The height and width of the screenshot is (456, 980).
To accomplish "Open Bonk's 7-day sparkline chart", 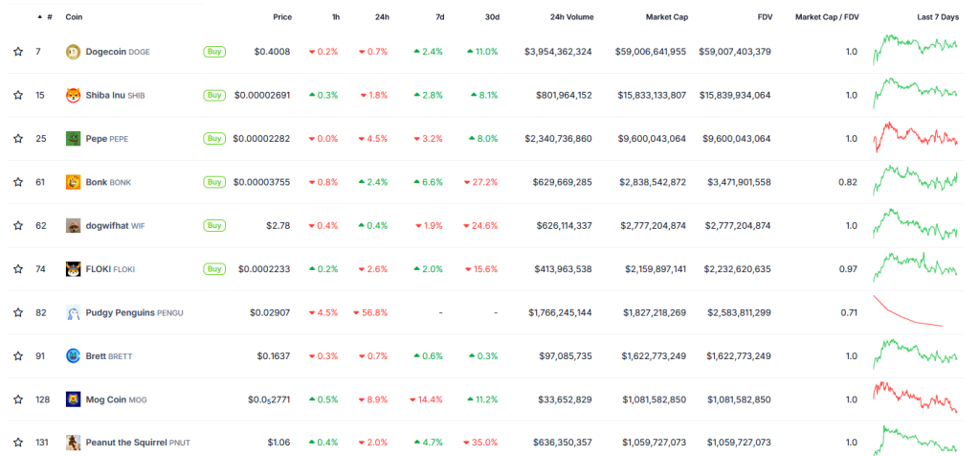I will point(916,181).
